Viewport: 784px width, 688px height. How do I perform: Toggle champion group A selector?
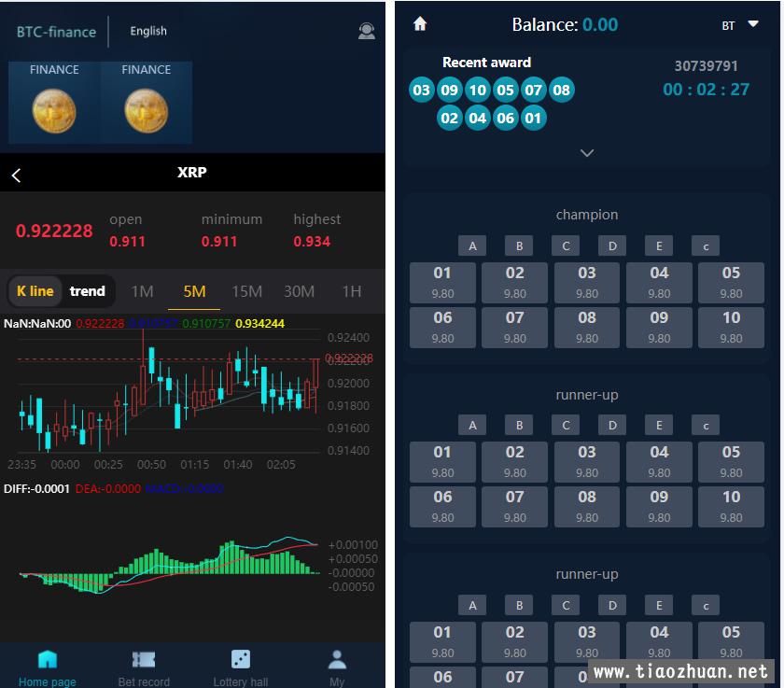coord(472,246)
